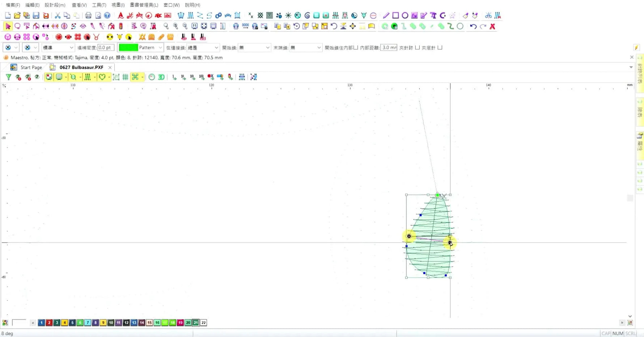Click the clock-shaped icon in view toolbar
Image resolution: width=644 pixels, height=337 pixels.
pos(152,77)
